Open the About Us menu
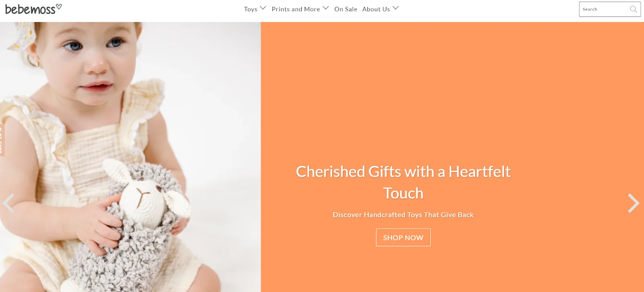644x292 pixels. pyautogui.click(x=376, y=9)
